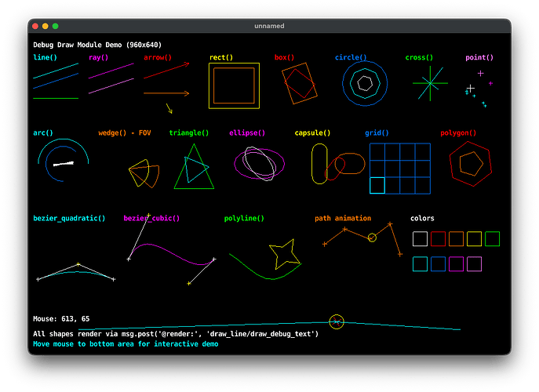Click the large white cross in point() demo
539x392 pixels.
tap(471, 89)
